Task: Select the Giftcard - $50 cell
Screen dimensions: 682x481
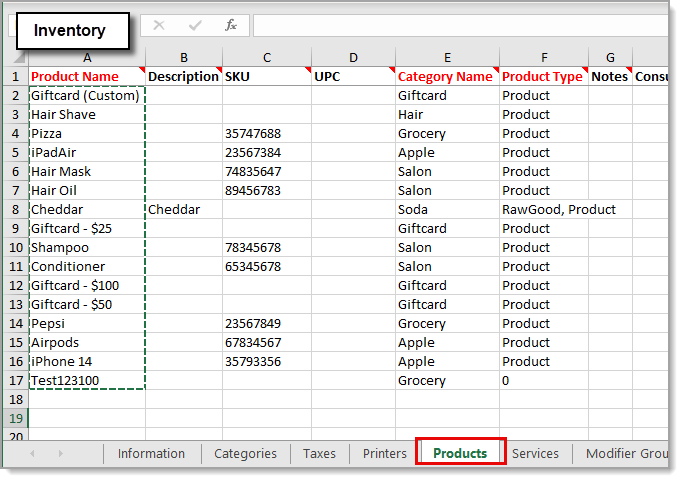Action: coord(87,304)
